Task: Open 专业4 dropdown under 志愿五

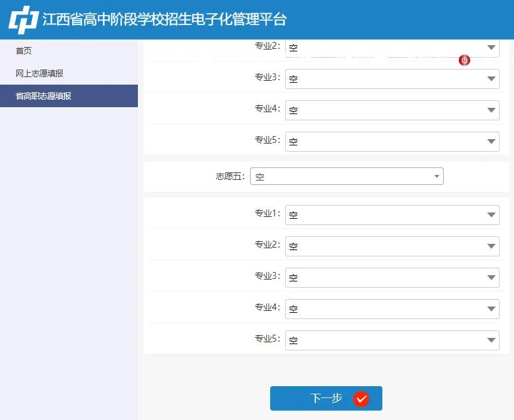Action: tap(392, 309)
